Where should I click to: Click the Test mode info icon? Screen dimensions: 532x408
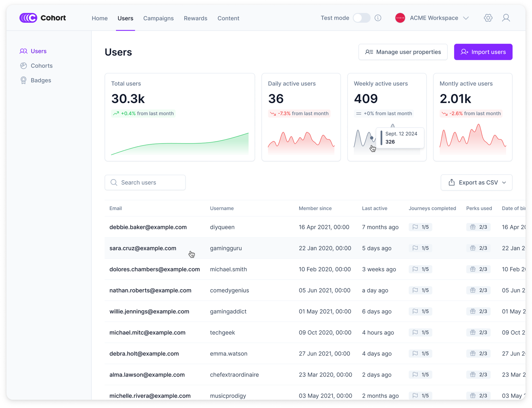(x=378, y=18)
